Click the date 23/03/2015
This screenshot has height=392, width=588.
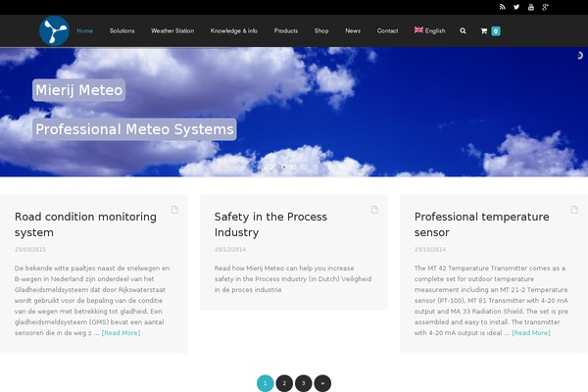30,250
